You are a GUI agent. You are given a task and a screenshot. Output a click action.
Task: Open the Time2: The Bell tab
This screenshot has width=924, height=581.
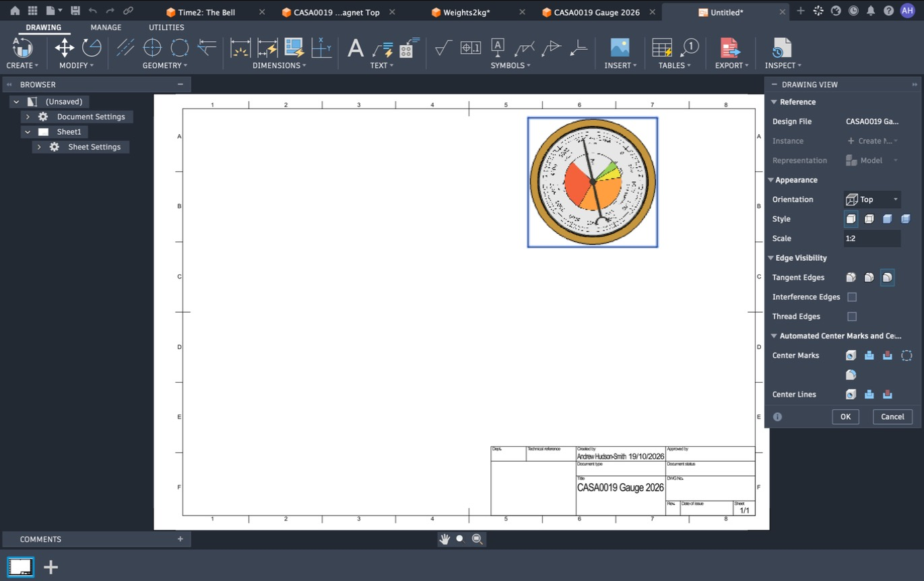tap(206, 12)
